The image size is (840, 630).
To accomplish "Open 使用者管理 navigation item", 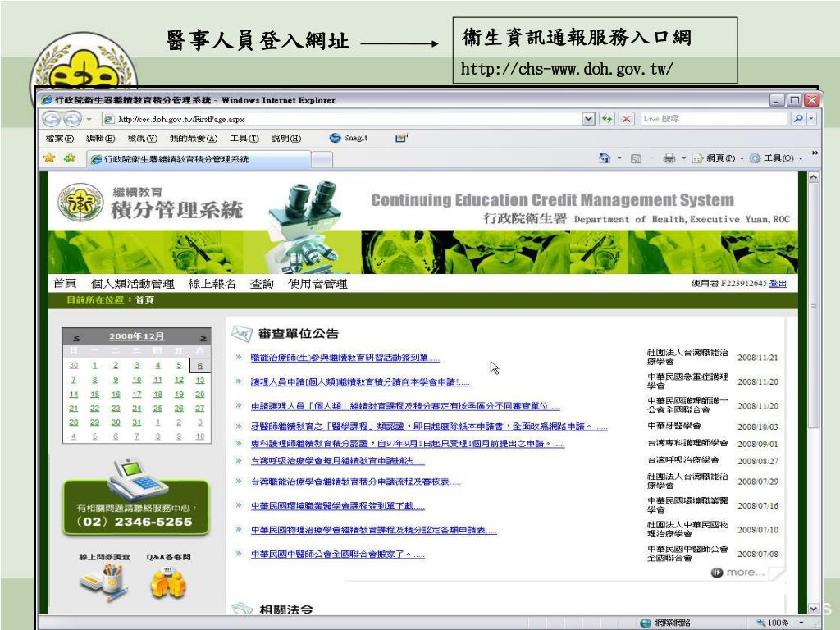I will 317,283.
